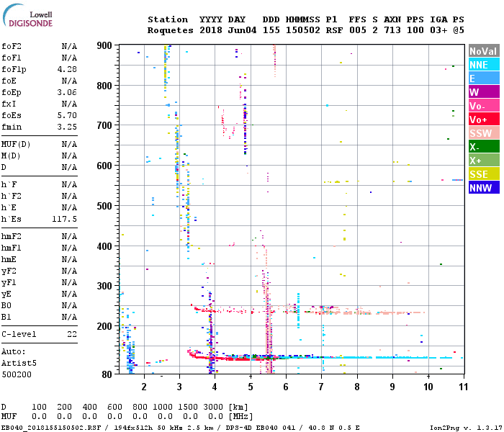Click the X- dark green legend swatch
Image resolution: width=504 pixels, height=432 pixels.
[482, 147]
